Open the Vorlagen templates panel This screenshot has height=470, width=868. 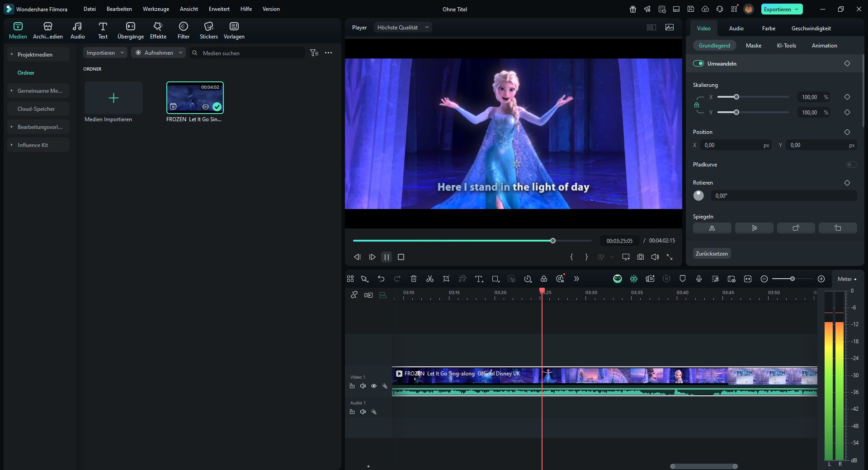click(234, 30)
